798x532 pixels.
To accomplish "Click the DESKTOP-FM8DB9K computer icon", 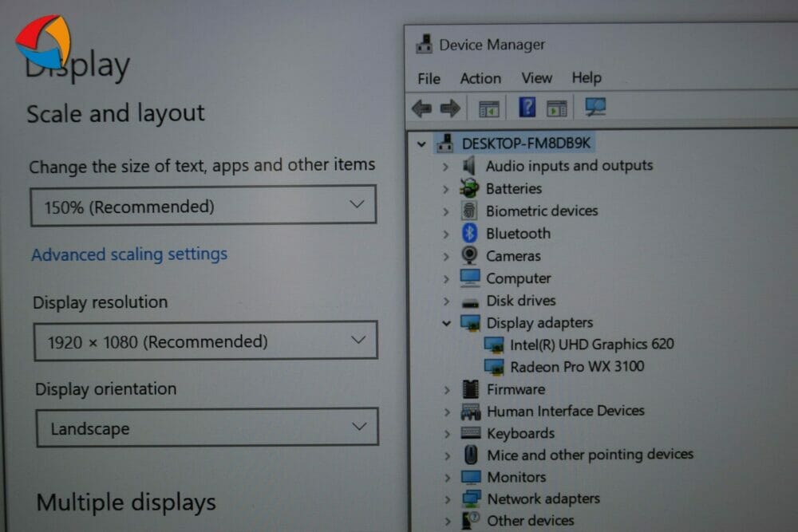I will pos(444,143).
